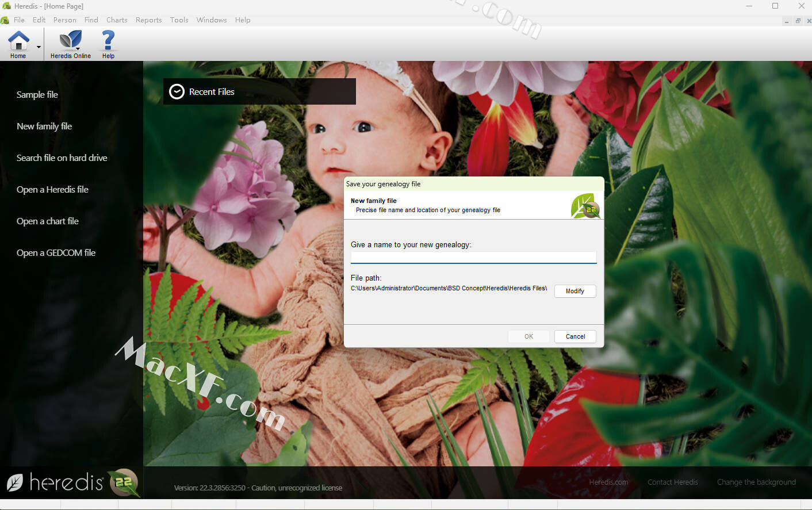Choose Open a GEDCOM file
Viewport: 812px width, 510px height.
56,253
